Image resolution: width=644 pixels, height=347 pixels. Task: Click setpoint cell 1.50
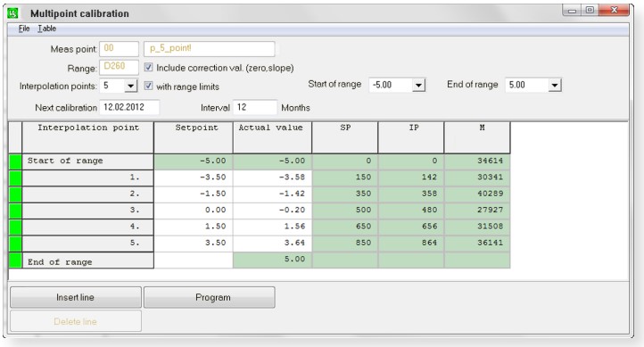(194, 227)
